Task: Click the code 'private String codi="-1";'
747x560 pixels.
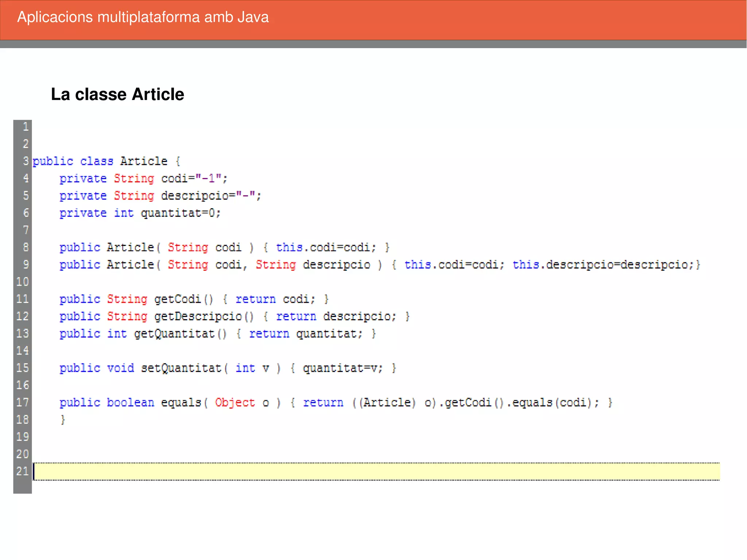Action: (x=143, y=178)
